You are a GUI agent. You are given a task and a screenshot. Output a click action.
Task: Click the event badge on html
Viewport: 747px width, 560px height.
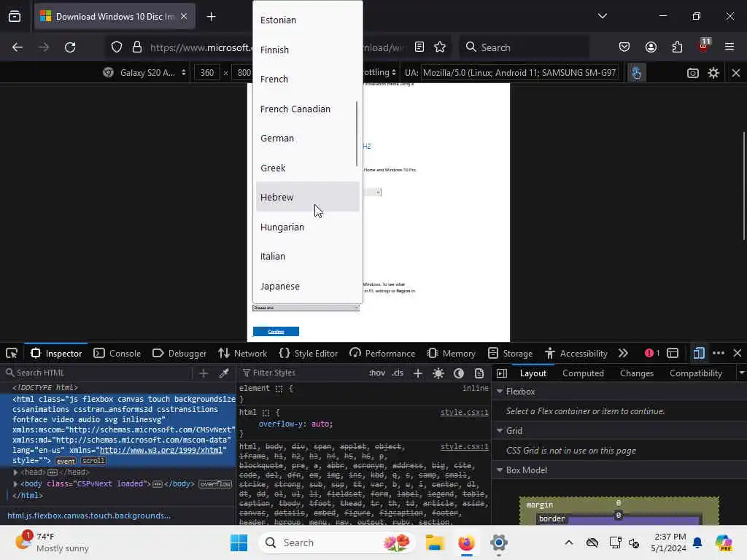(x=66, y=461)
